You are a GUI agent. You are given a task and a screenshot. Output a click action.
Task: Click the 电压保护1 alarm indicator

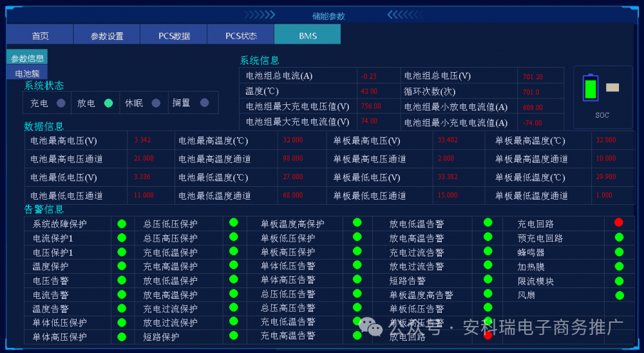pyautogui.click(x=122, y=253)
